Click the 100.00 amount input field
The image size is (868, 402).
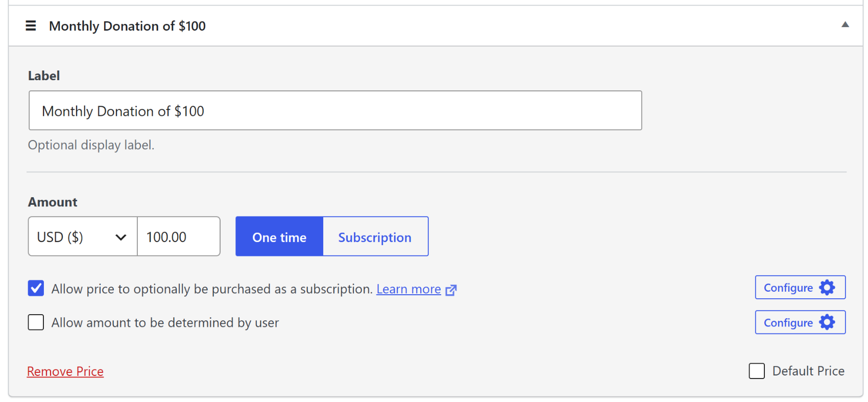click(179, 237)
